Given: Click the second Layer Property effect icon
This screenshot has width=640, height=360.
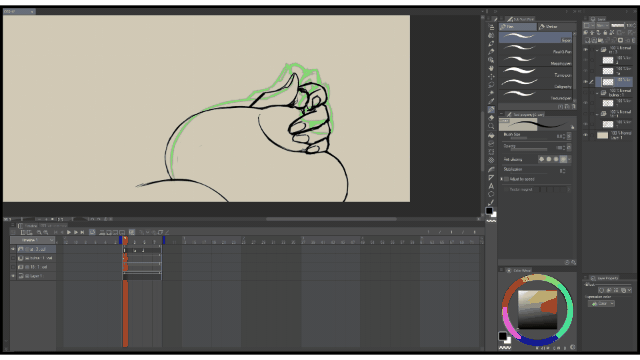Looking at the screenshot, I should pos(609,290).
